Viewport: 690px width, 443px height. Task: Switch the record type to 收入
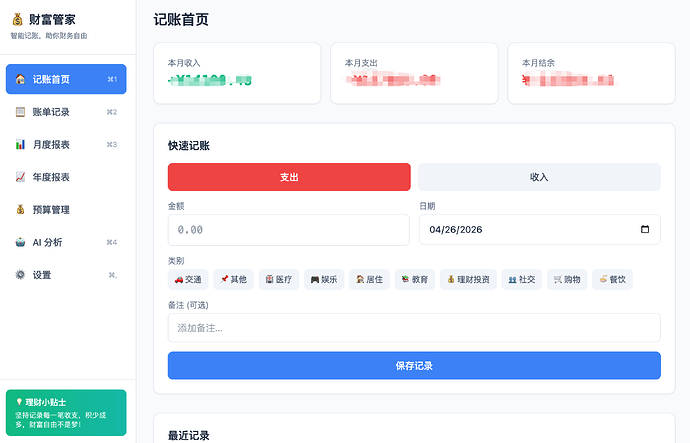coord(539,177)
